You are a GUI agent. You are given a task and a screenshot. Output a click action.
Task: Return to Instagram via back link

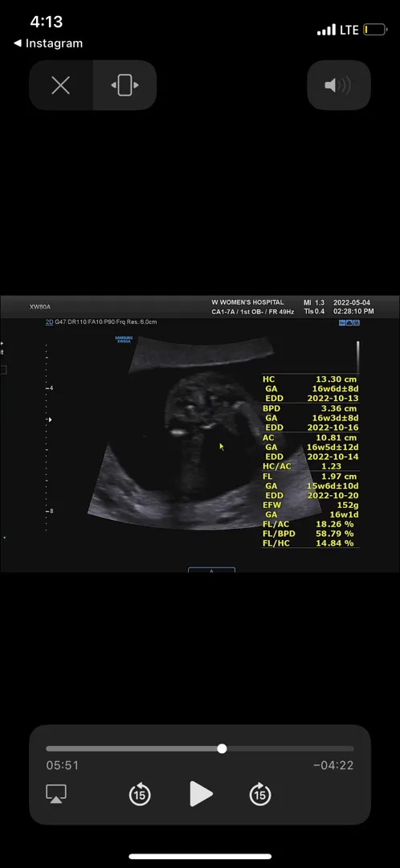coord(48,43)
